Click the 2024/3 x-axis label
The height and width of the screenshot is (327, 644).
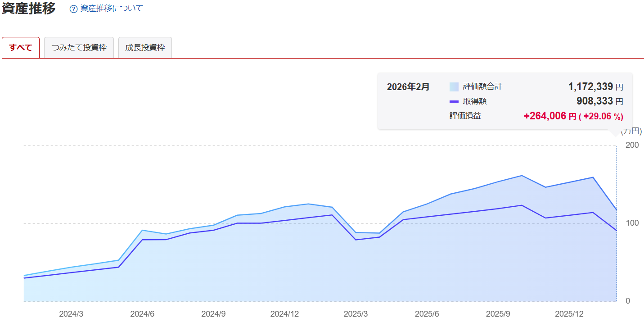[x=71, y=314]
